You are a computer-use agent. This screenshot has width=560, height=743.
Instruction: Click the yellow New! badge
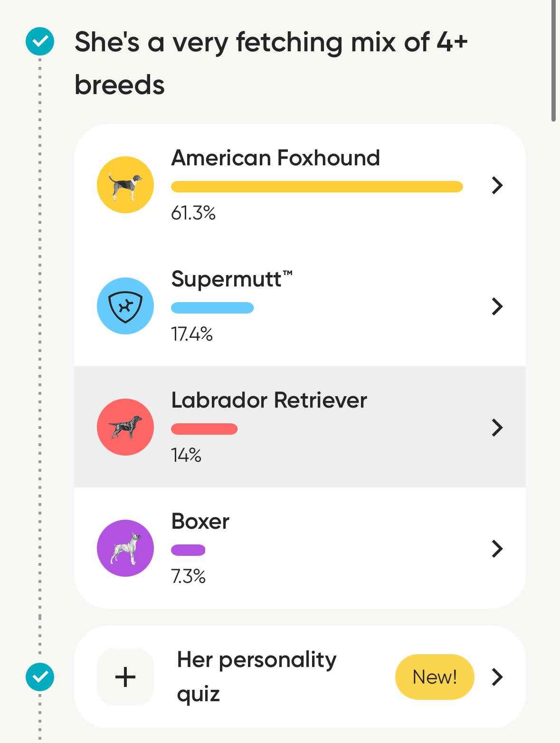point(434,677)
